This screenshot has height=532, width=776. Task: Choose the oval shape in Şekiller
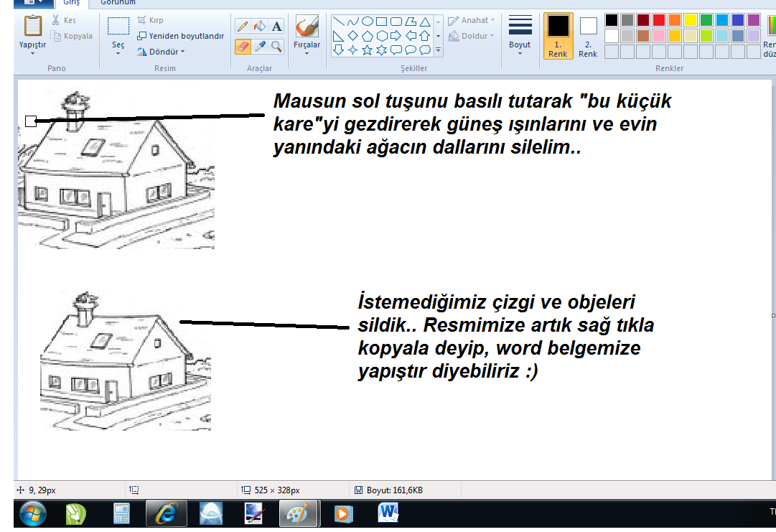pyautogui.click(x=368, y=22)
